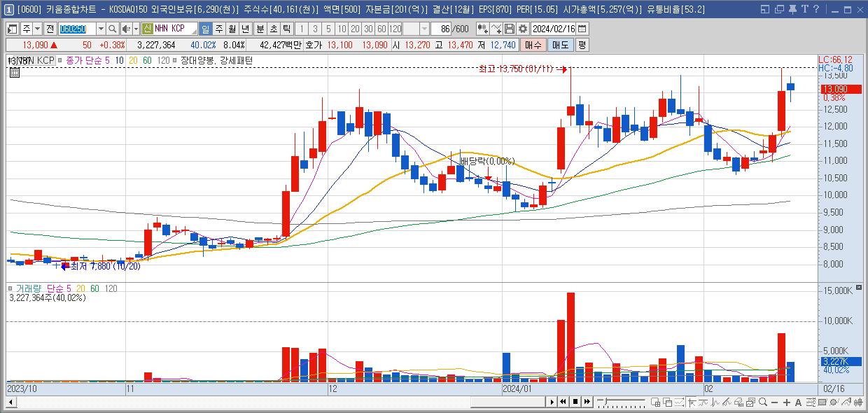Click the fast-forward button in bottom controls
Screen dimensions: 868x413
coord(587,402)
